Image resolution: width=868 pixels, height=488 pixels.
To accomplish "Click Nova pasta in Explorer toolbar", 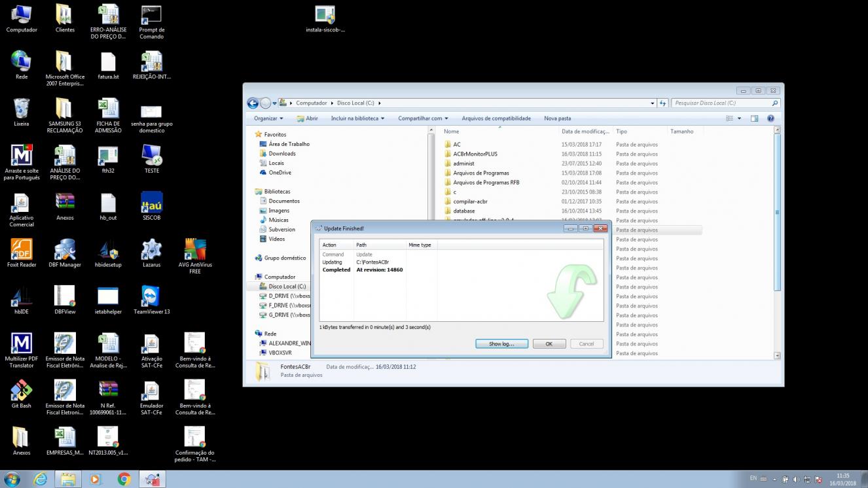I will (x=557, y=118).
